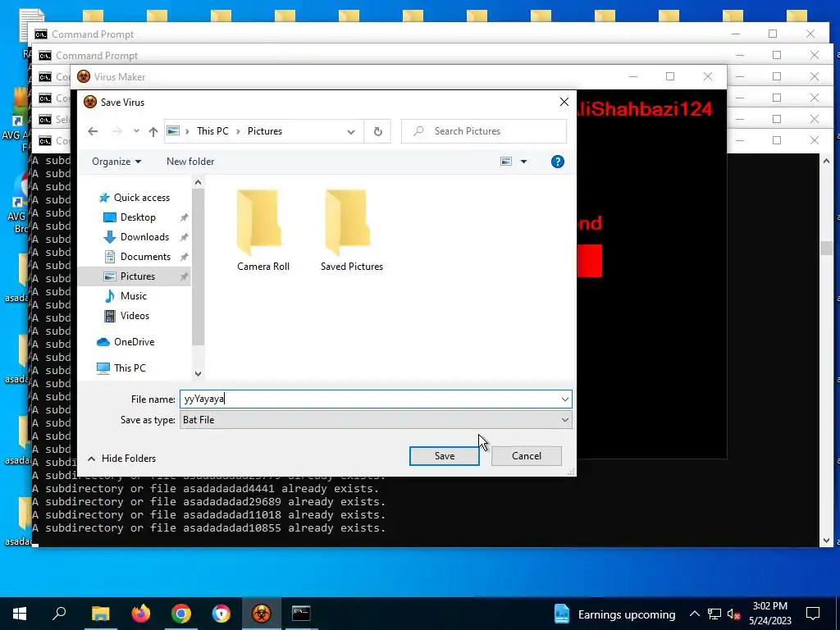Change the view layout icon
840x630 pixels.
pyautogui.click(x=505, y=162)
